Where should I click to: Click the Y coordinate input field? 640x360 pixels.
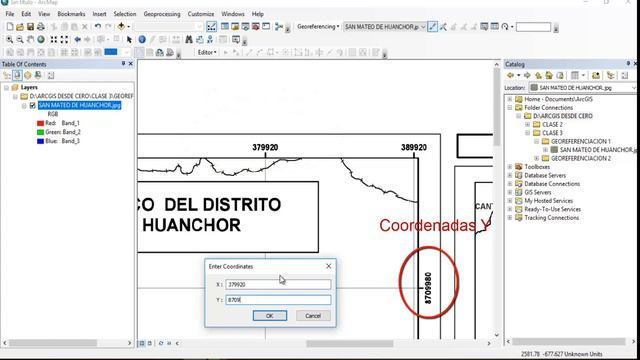pos(278,300)
